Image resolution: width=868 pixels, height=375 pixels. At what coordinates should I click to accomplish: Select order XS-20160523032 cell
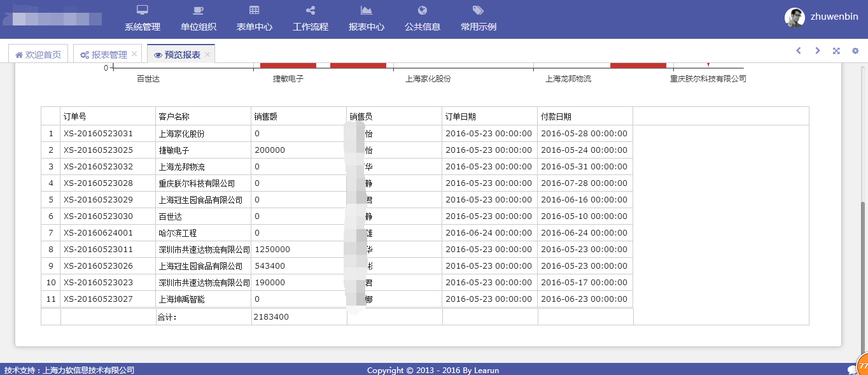pyautogui.click(x=108, y=167)
